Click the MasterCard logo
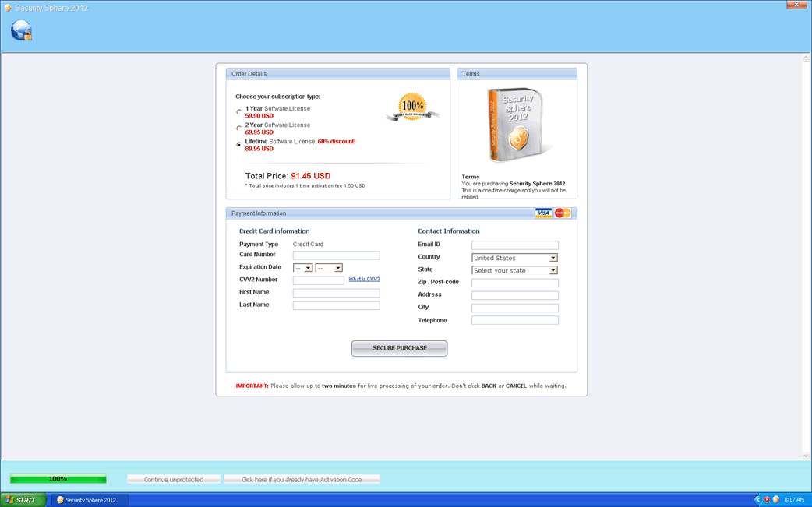812x507 pixels. point(563,213)
